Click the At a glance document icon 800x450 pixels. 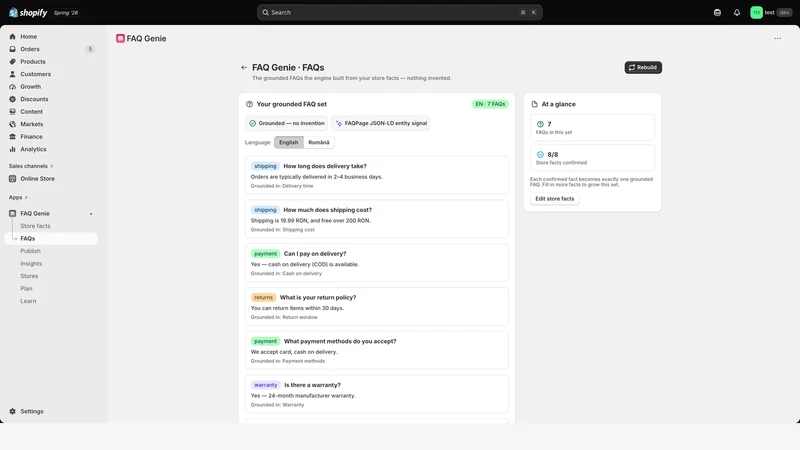point(534,104)
